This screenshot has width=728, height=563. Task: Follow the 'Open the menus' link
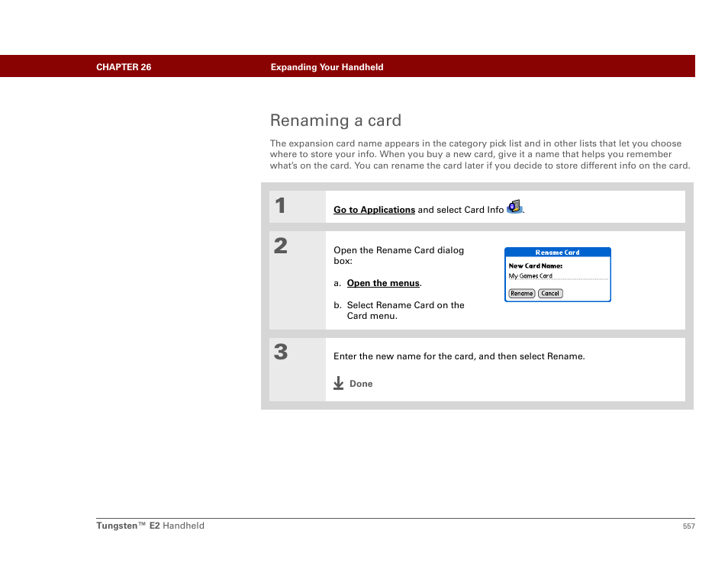(x=383, y=283)
